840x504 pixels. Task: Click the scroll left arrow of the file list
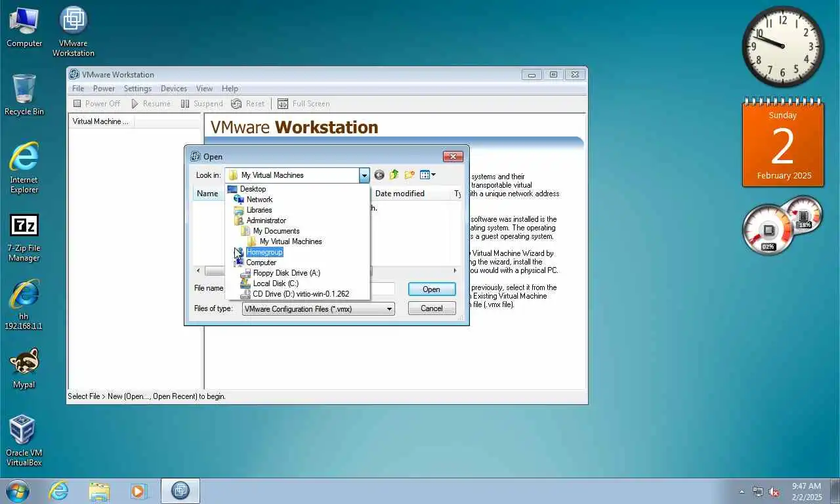(x=199, y=270)
